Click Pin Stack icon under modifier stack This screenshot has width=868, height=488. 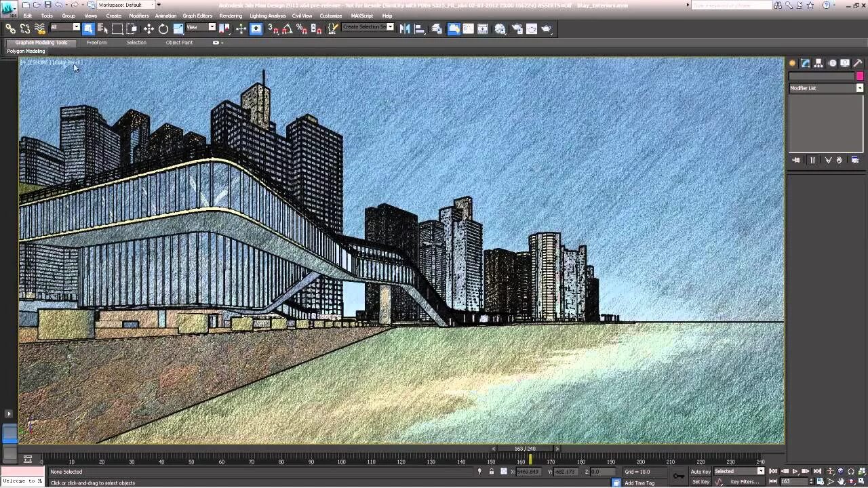pyautogui.click(x=796, y=160)
